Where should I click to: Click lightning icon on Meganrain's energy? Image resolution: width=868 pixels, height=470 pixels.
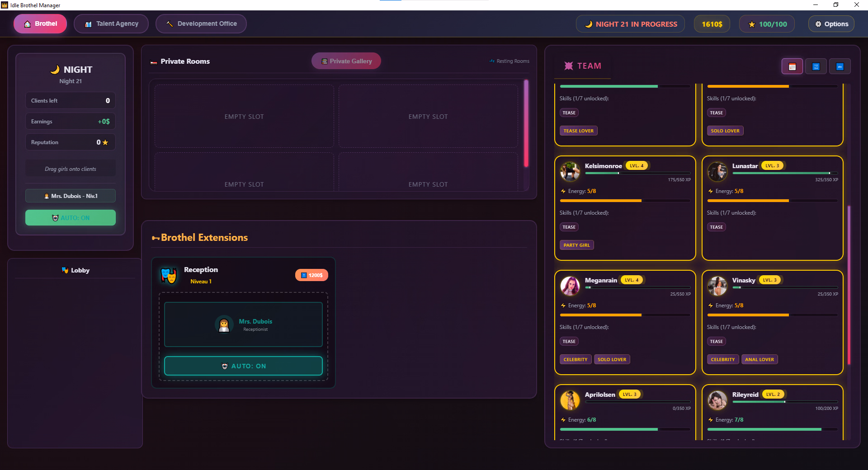click(x=563, y=305)
